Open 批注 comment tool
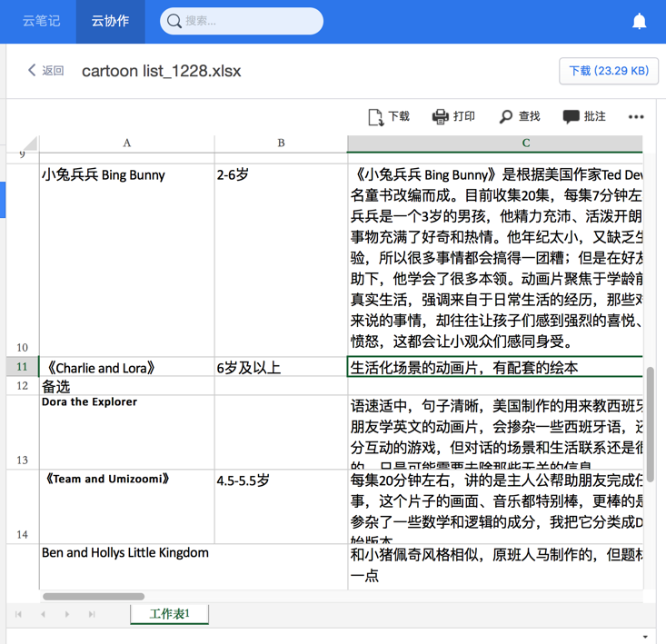 584,116
